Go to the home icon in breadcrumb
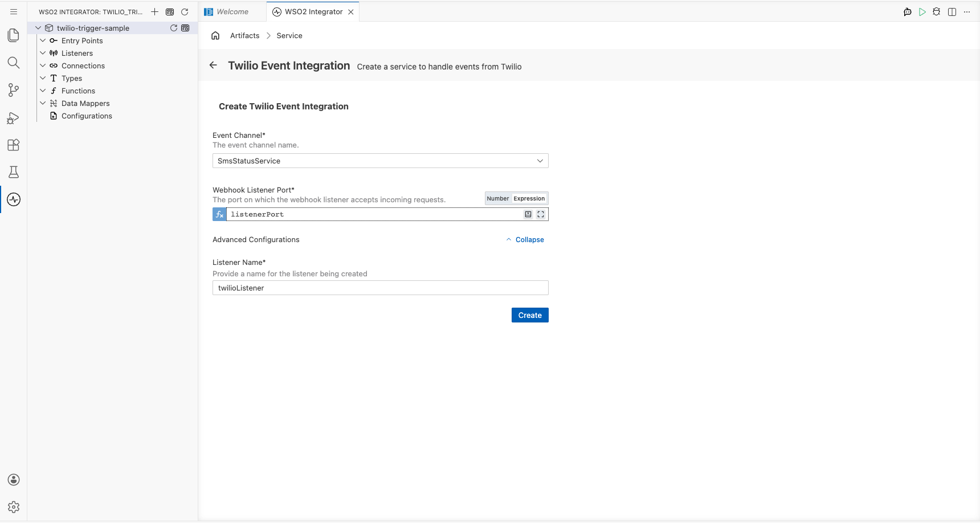 pyautogui.click(x=215, y=35)
